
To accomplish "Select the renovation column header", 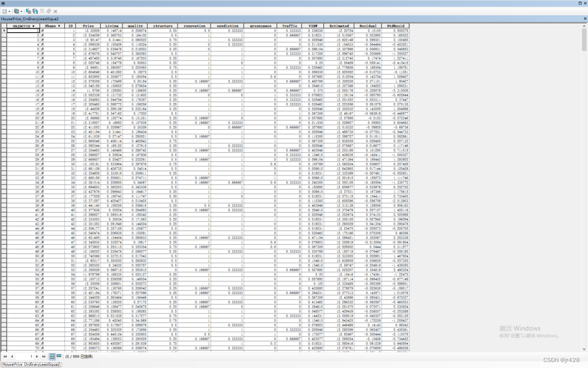I will [194, 26].
